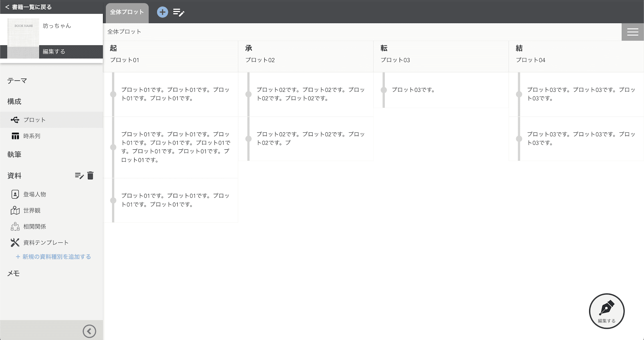Click the プロット branch icon in sidebar
Screen dimensions: 644x340
(x=15, y=120)
